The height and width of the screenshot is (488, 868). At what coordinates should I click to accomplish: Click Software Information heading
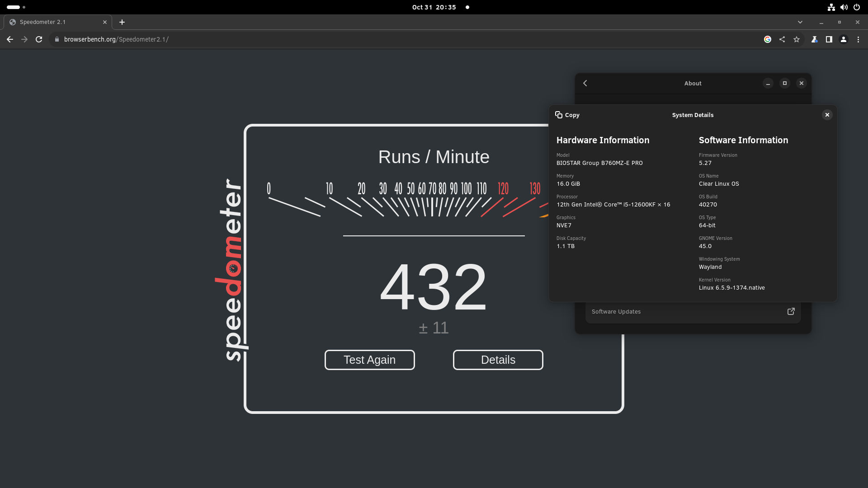[743, 140]
